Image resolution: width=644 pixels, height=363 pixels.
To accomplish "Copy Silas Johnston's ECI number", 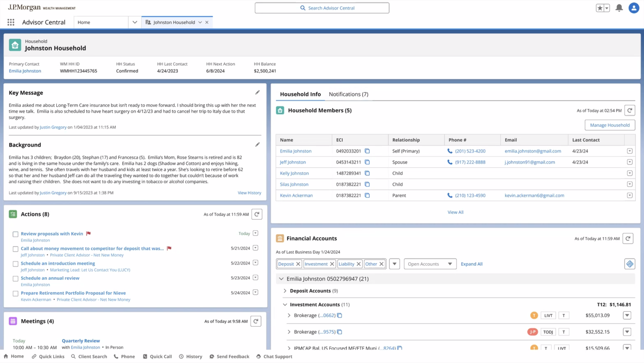I will tap(367, 184).
